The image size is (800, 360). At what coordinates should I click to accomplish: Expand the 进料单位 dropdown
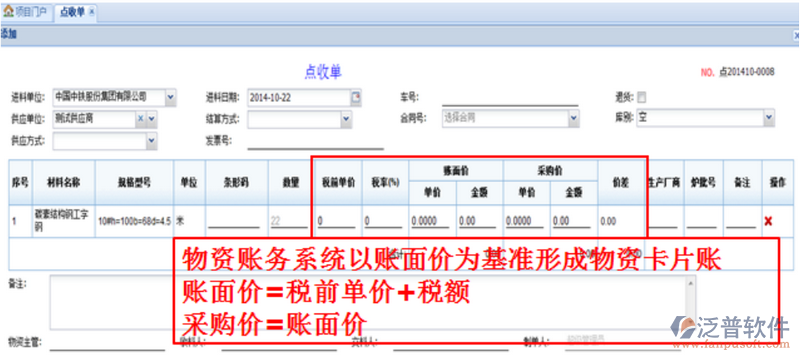tap(170, 97)
